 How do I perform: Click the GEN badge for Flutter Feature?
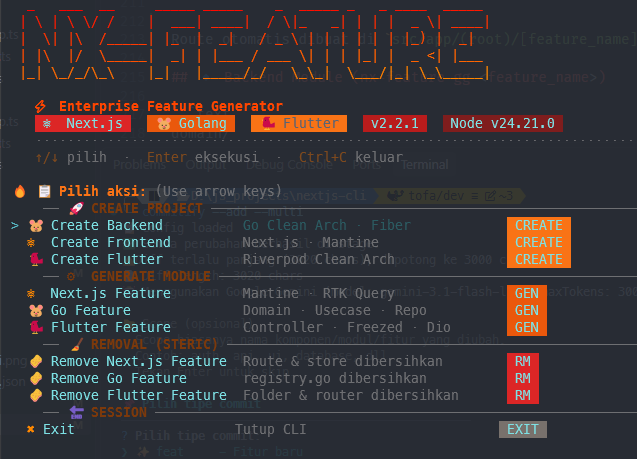click(526, 327)
